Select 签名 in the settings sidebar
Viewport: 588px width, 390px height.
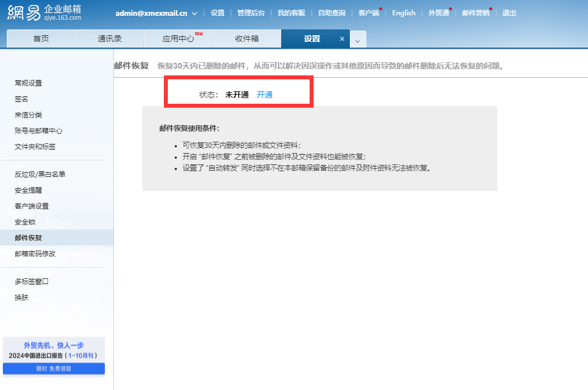(21, 99)
